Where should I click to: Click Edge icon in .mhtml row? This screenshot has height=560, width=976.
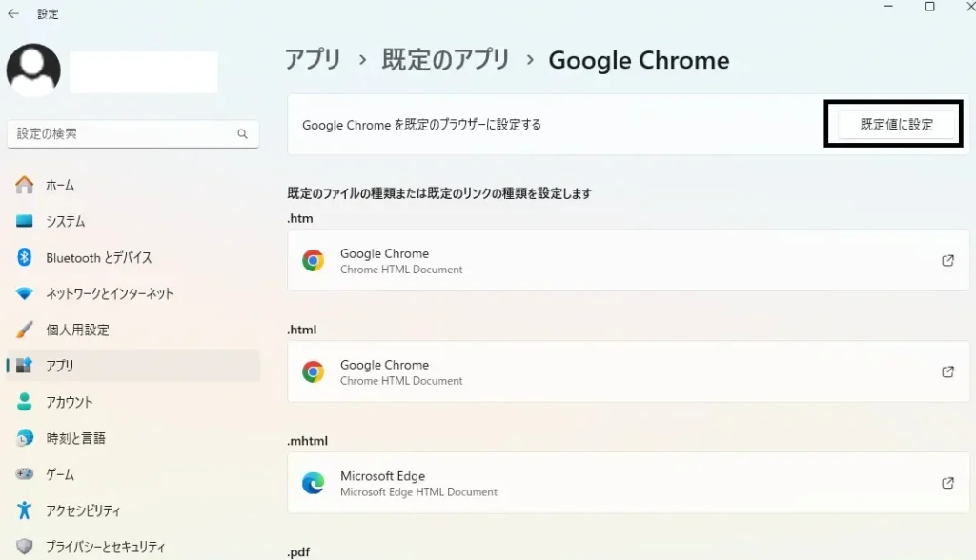pyautogui.click(x=313, y=483)
